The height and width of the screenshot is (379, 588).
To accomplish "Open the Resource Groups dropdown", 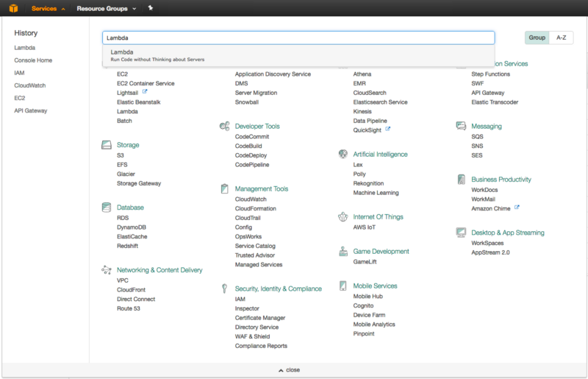I will [x=106, y=8].
